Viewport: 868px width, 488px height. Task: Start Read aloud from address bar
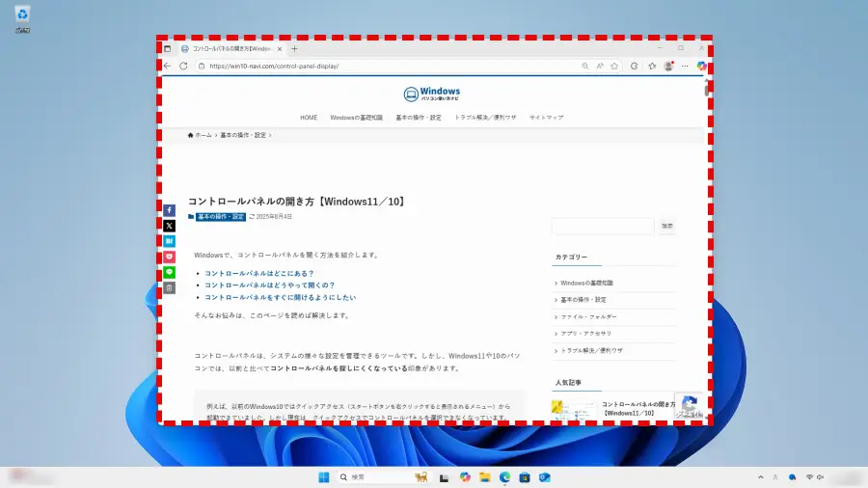point(600,66)
